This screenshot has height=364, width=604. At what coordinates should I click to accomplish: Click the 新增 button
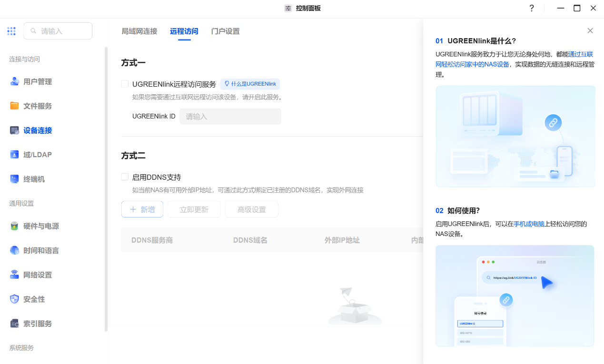(142, 209)
